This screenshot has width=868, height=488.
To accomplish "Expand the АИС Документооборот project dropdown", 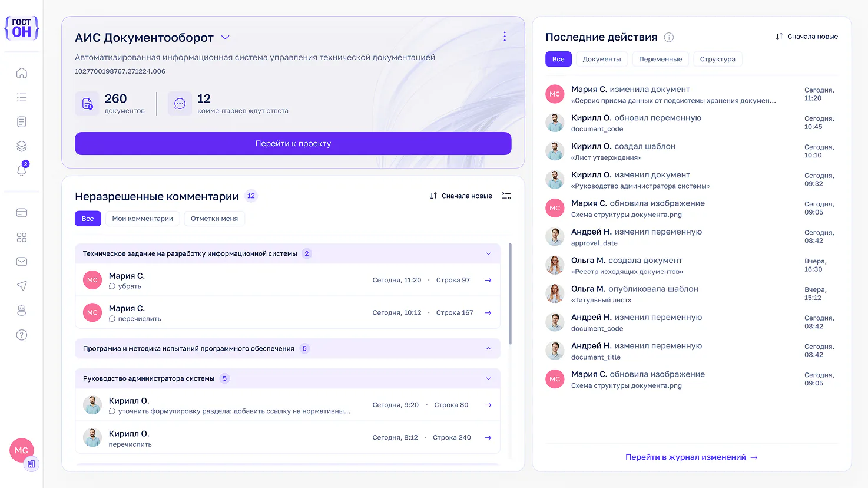I will [x=225, y=37].
